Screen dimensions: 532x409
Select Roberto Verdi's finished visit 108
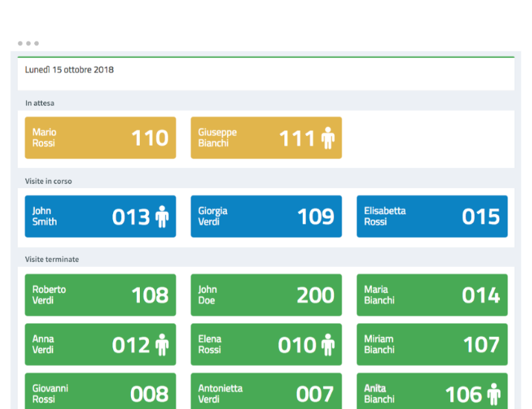tap(100, 295)
